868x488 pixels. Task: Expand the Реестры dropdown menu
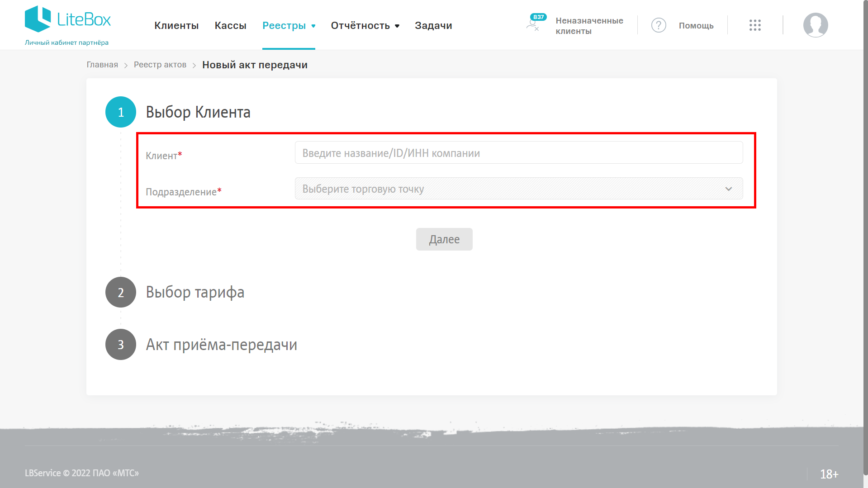click(x=289, y=25)
